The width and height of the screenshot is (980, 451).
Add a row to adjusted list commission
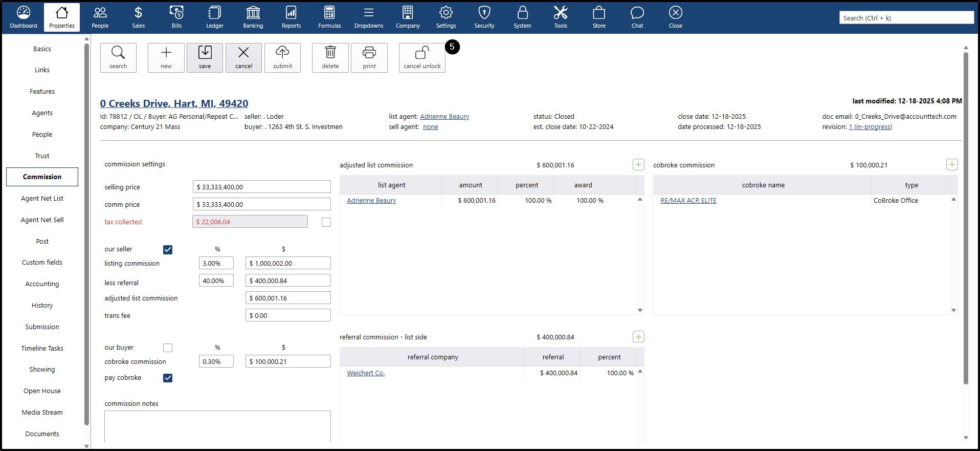638,165
